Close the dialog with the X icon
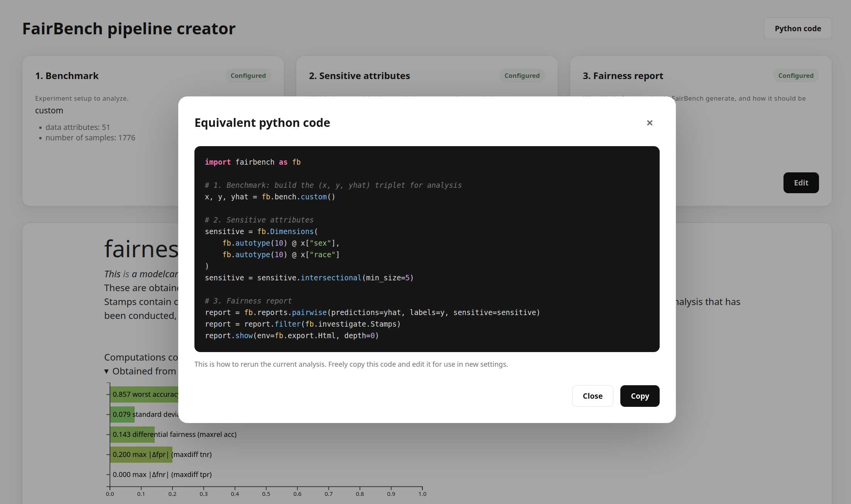851x504 pixels. (x=650, y=123)
